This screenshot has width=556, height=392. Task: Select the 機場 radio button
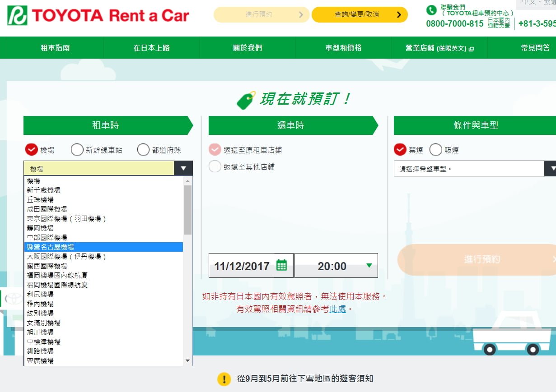point(32,150)
